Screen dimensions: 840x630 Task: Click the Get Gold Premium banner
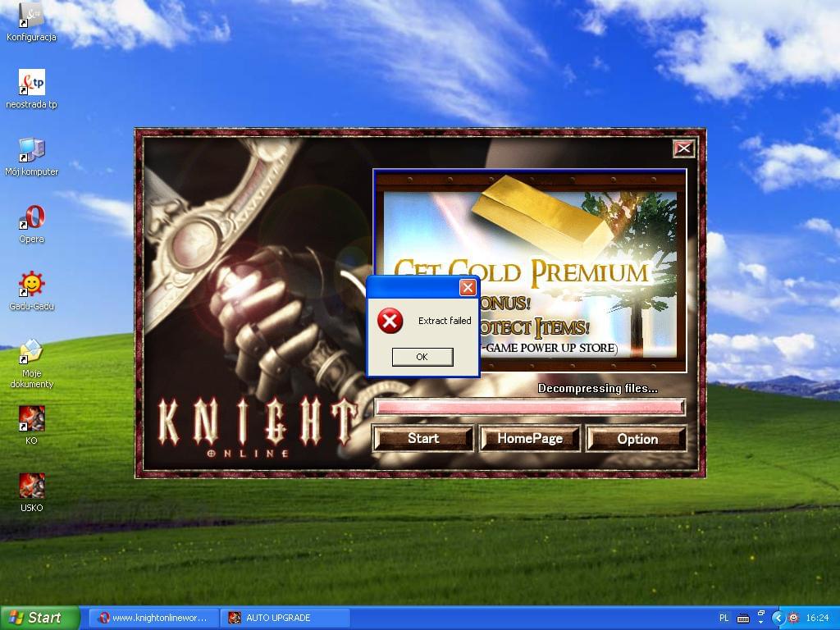[530, 271]
